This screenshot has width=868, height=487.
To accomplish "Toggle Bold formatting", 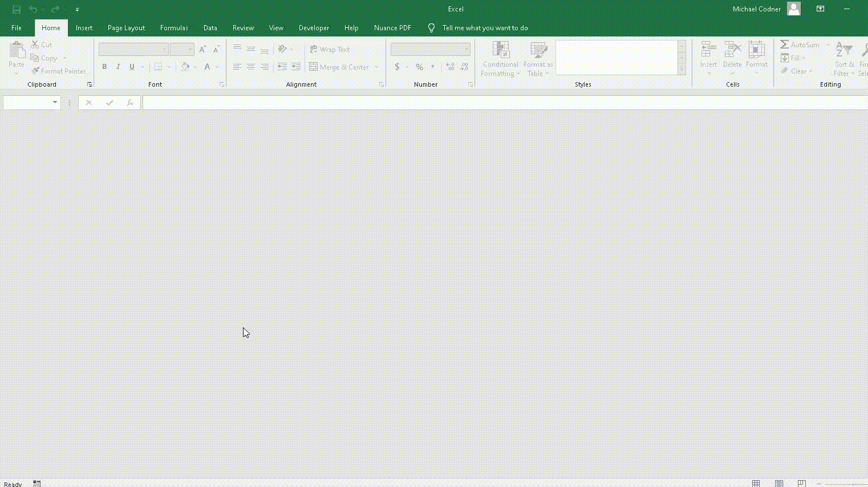I will pyautogui.click(x=104, y=67).
